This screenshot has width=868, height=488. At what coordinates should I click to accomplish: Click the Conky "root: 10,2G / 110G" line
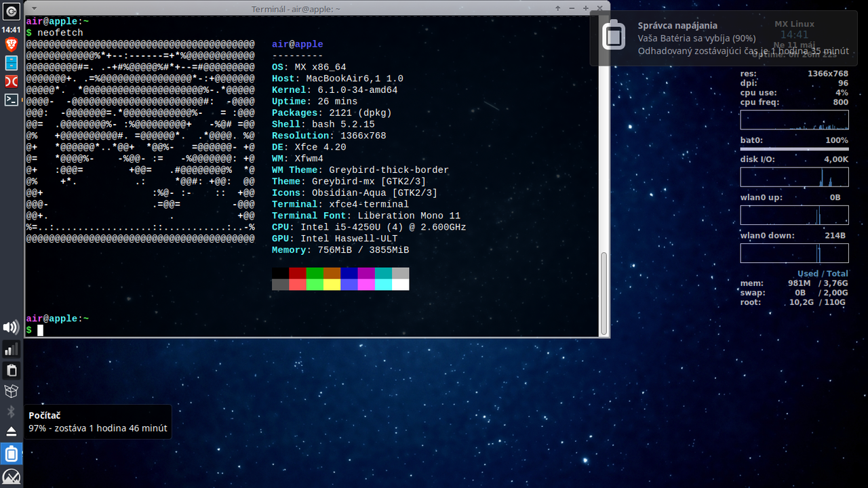[x=794, y=302]
